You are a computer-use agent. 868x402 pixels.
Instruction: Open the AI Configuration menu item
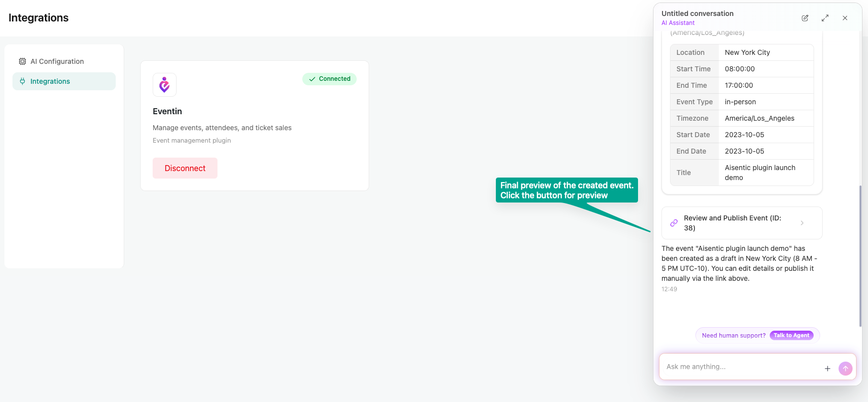click(x=57, y=61)
